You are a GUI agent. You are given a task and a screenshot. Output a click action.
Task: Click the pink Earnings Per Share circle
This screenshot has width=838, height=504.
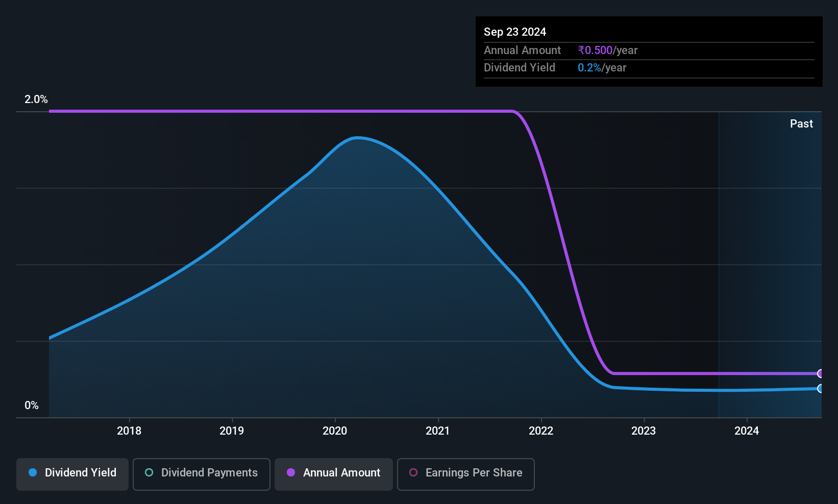pos(413,472)
